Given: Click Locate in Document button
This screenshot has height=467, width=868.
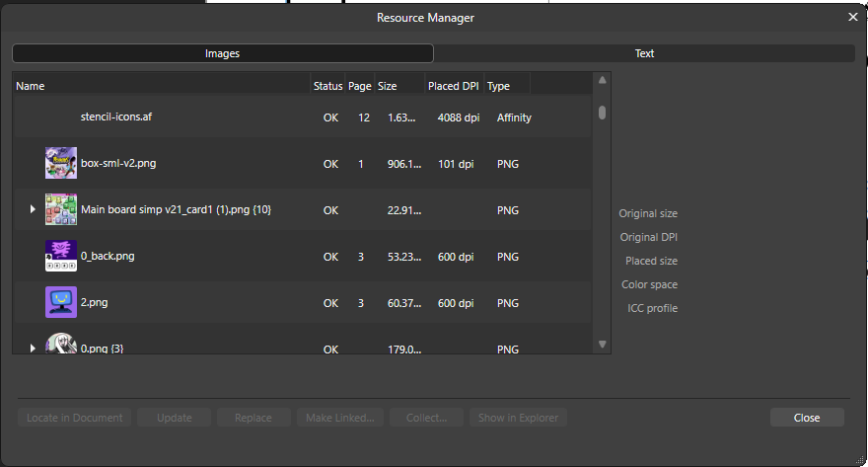Looking at the screenshot, I should [75, 418].
